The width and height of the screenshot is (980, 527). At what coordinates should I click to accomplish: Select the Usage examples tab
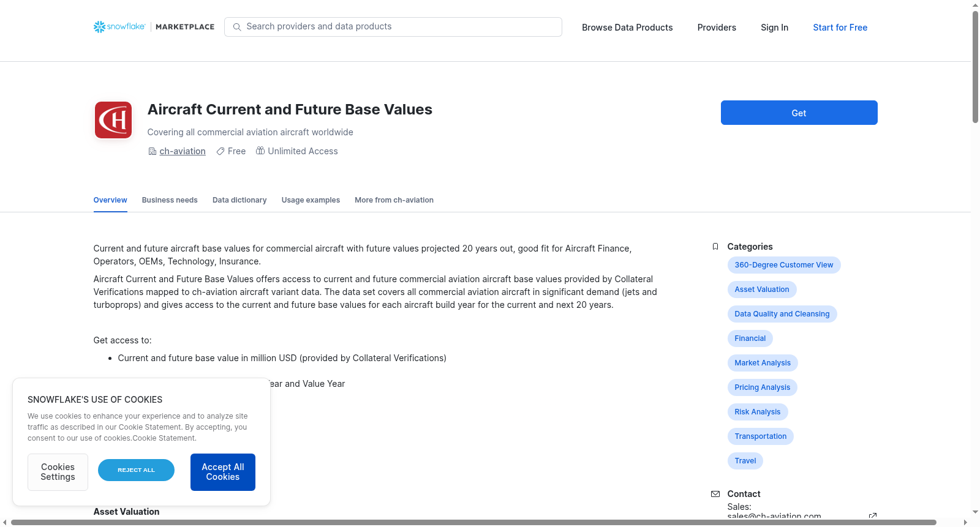[x=311, y=200]
